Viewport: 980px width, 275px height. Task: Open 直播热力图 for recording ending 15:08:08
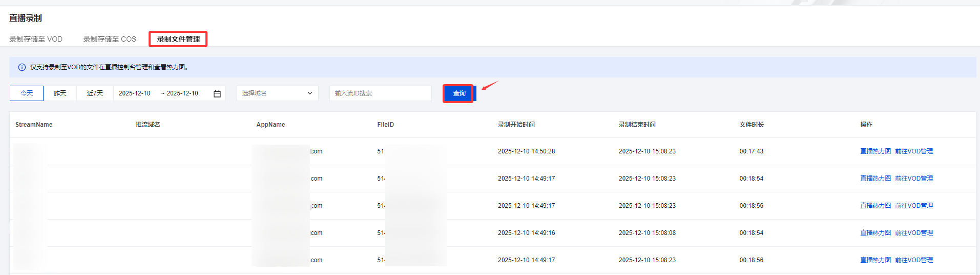(875, 233)
